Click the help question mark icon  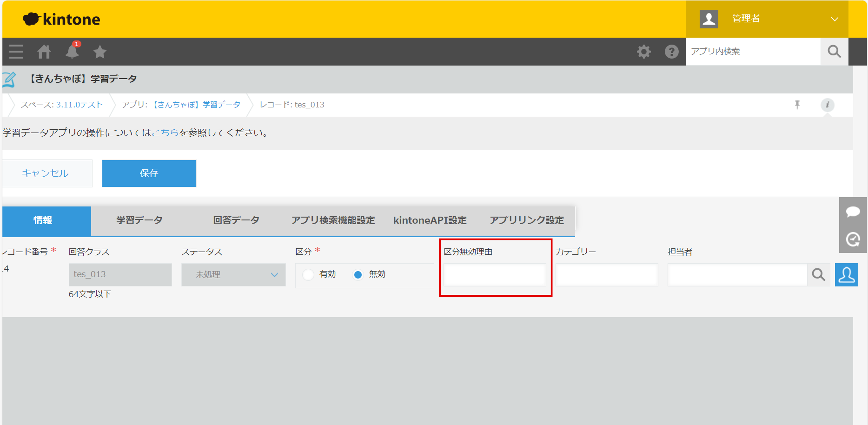pyautogui.click(x=671, y=51)
